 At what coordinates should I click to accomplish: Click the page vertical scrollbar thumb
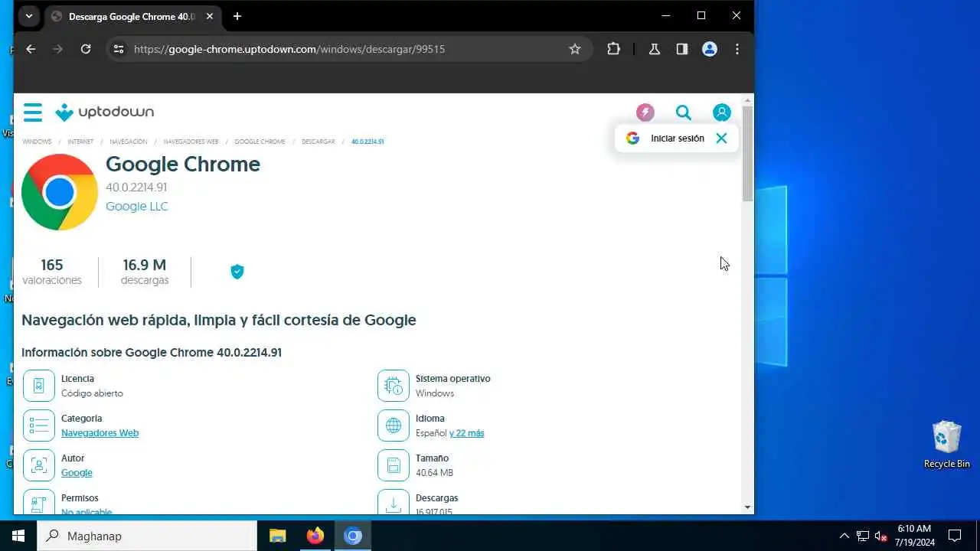748,153
